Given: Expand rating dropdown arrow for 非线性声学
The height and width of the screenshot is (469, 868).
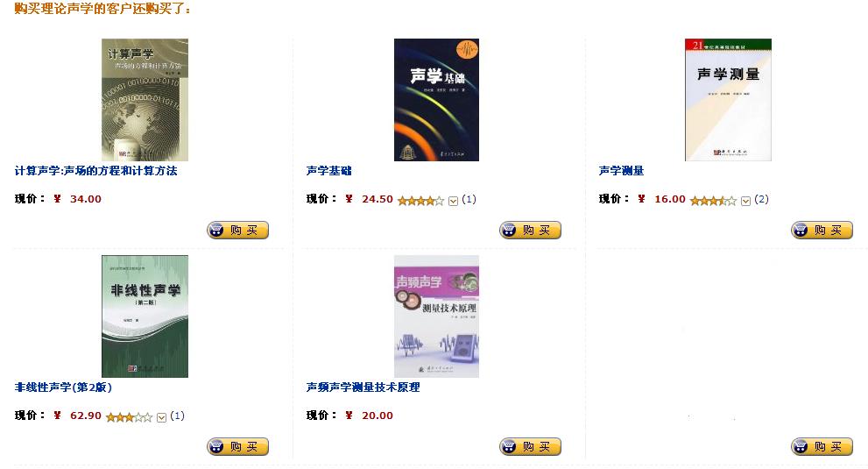Looking at the screenshot, I should point(162,417).
